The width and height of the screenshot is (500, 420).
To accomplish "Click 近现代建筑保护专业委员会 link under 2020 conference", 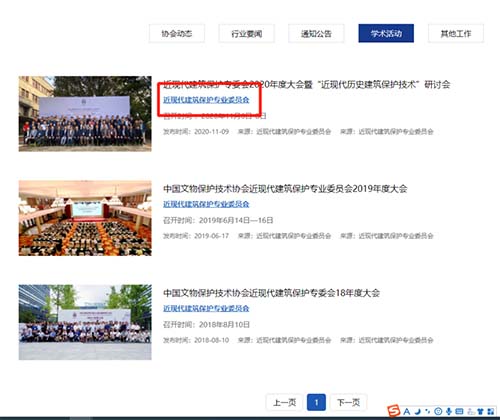I will (x=206, y=100).
